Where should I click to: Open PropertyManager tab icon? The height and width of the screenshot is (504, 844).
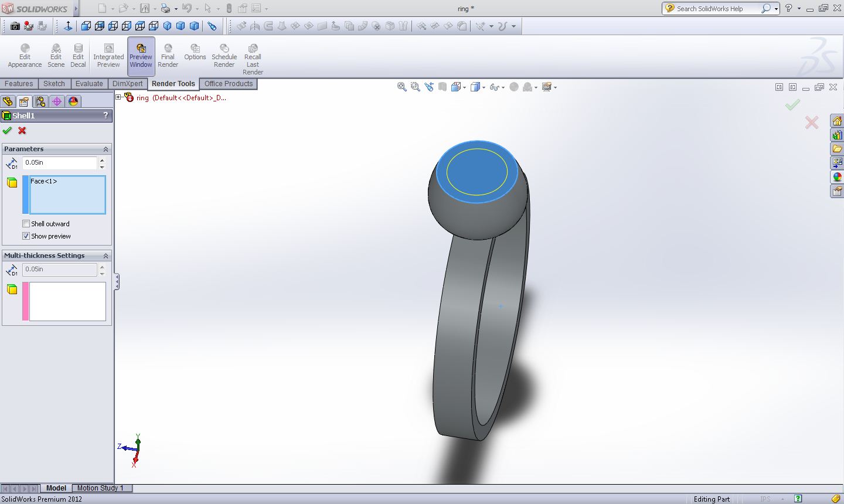[x=24, y=101]
